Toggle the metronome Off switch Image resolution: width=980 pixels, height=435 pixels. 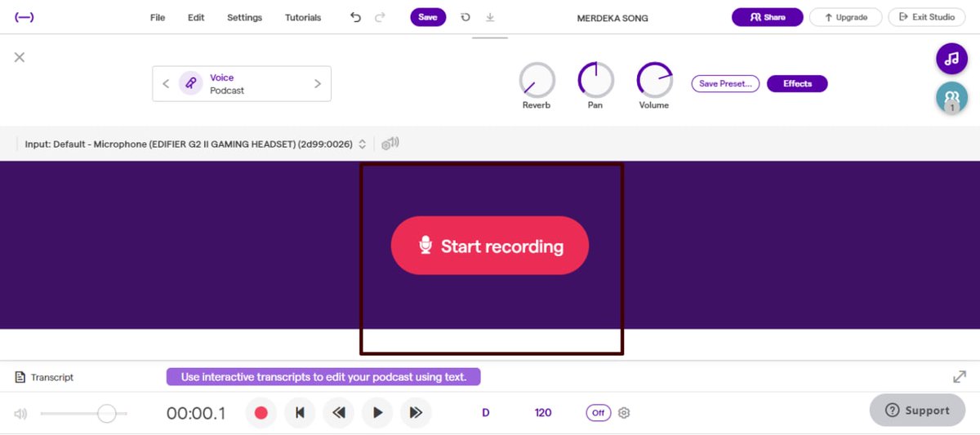(599, 413)
